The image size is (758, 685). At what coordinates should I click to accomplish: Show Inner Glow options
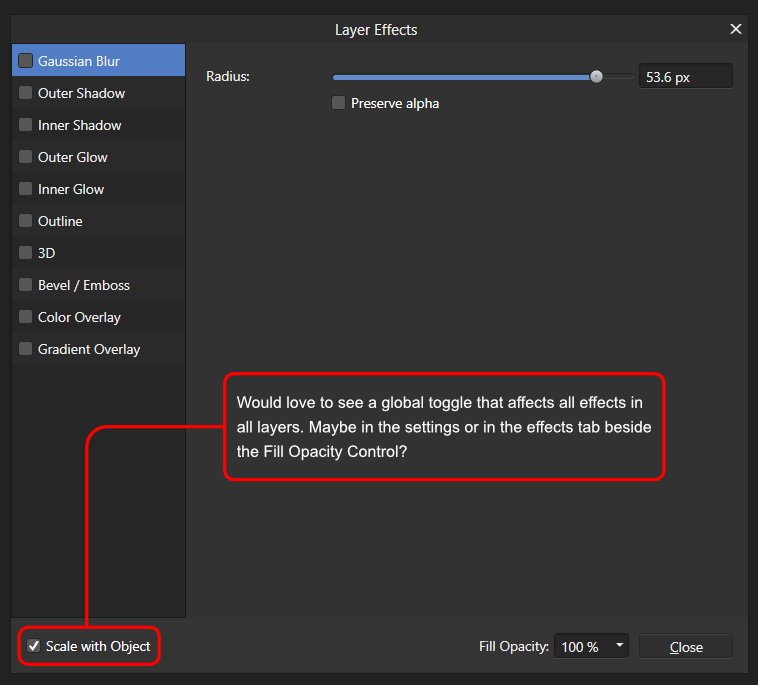coord(99,189)
